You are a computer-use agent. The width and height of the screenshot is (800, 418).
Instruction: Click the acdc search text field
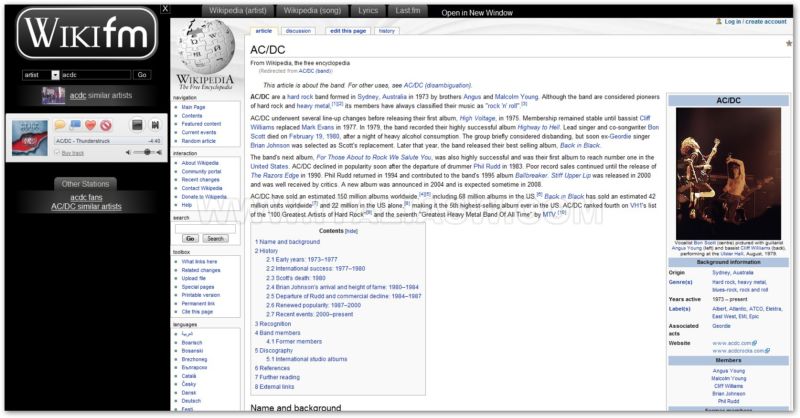click(96, 75)
